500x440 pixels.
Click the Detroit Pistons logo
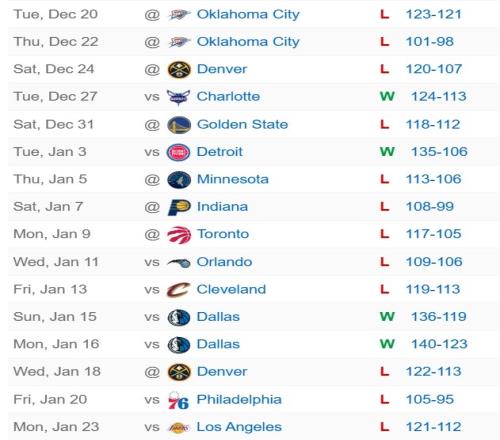(x=179, y=152)
